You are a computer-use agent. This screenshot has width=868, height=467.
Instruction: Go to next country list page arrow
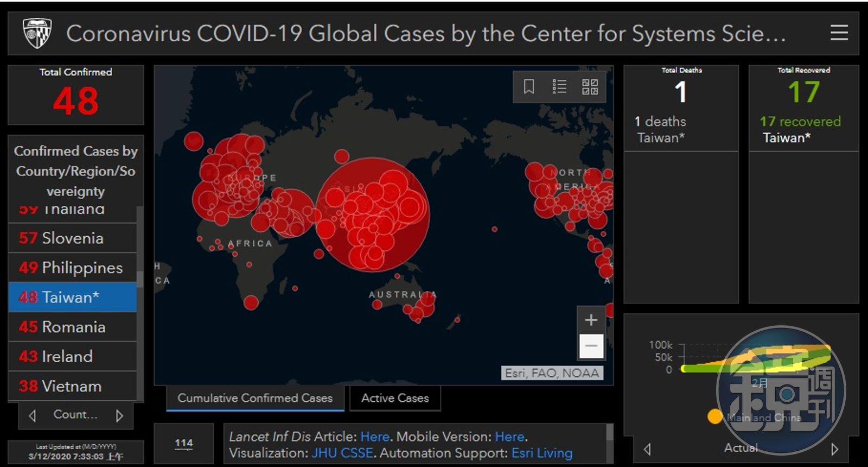click(119, 415)
